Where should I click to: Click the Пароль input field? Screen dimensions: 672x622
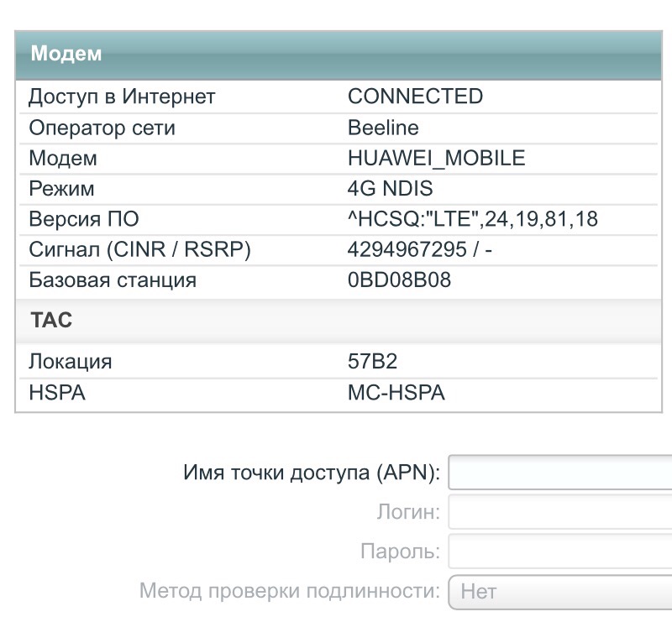coord(560,551)
